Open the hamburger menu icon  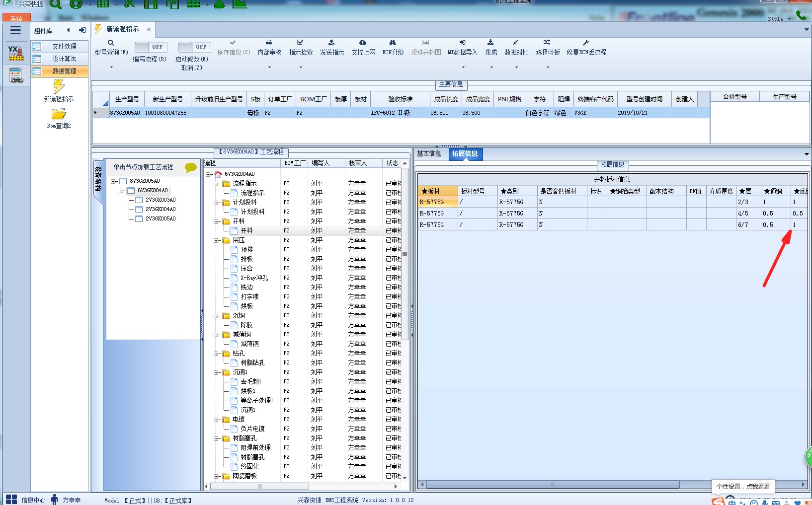(x=15, y=30)
